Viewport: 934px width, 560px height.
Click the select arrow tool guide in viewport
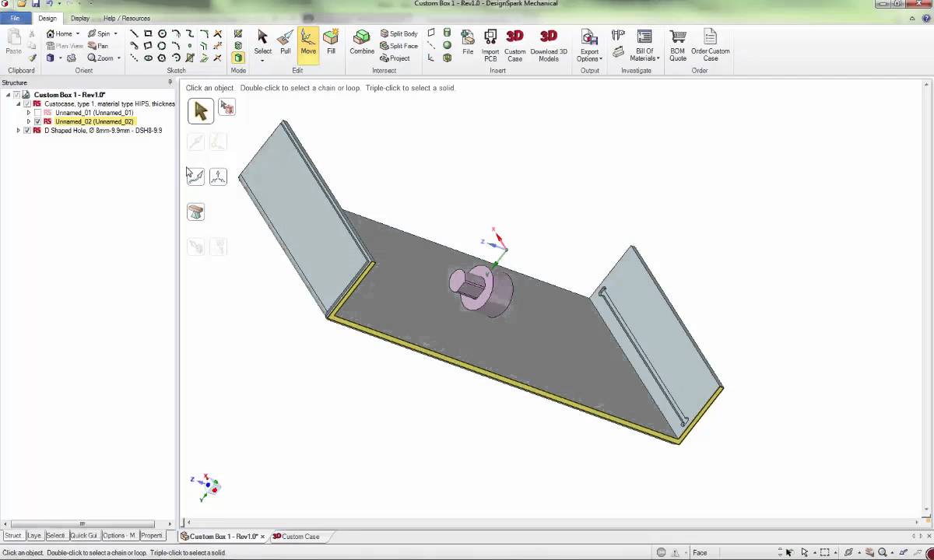(200, 111)
